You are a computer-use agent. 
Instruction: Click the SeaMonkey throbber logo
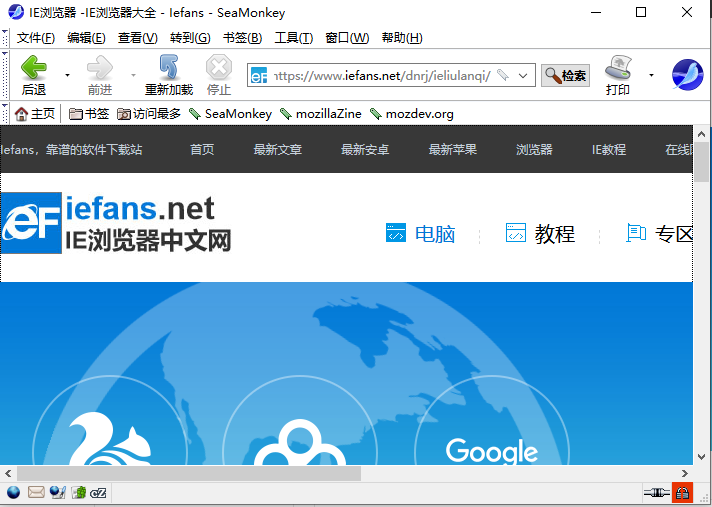687,75
